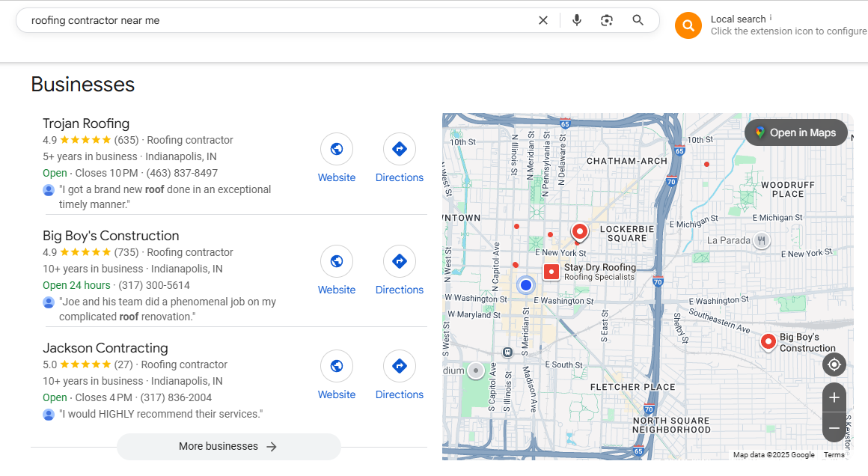
Task: Open Big Boy's Construction website icon
Action: (337, 261)
